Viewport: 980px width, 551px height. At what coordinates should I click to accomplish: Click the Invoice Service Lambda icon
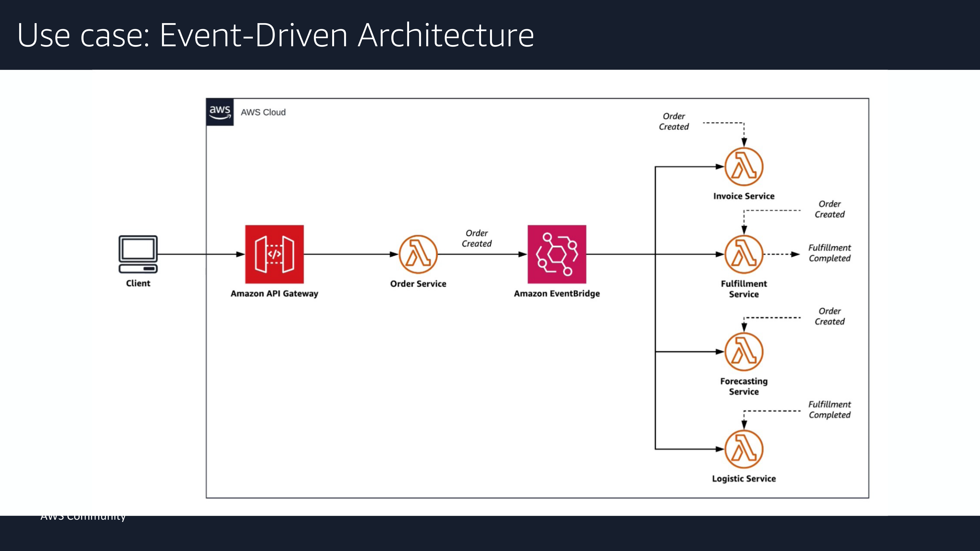[744, 167]
